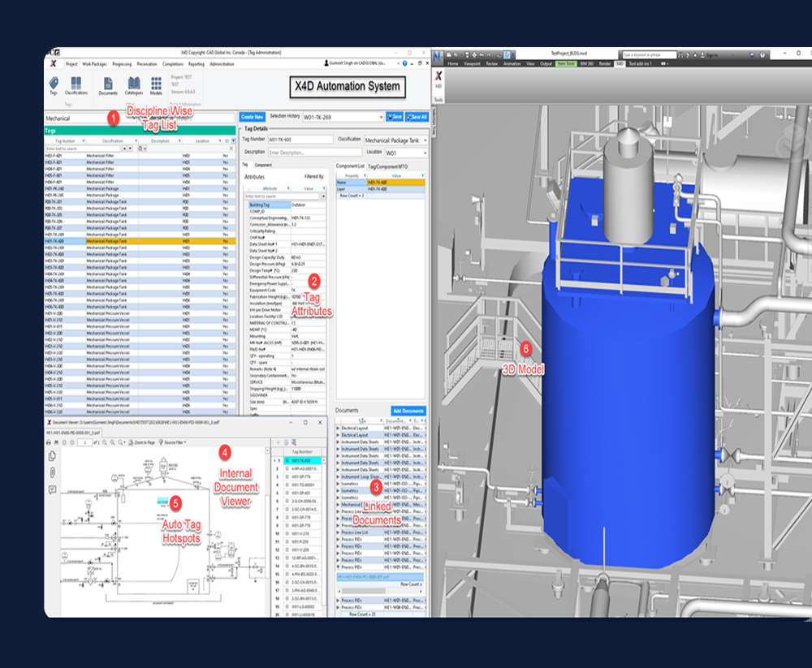Open the Work Packages menu
The image size is (812, 668).
click(94, 64)
